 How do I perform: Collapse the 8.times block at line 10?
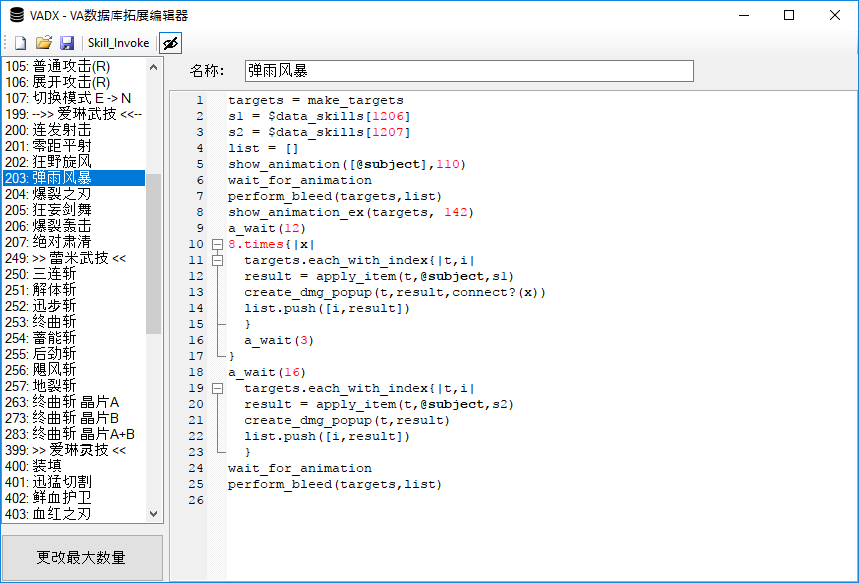(217, 244)
